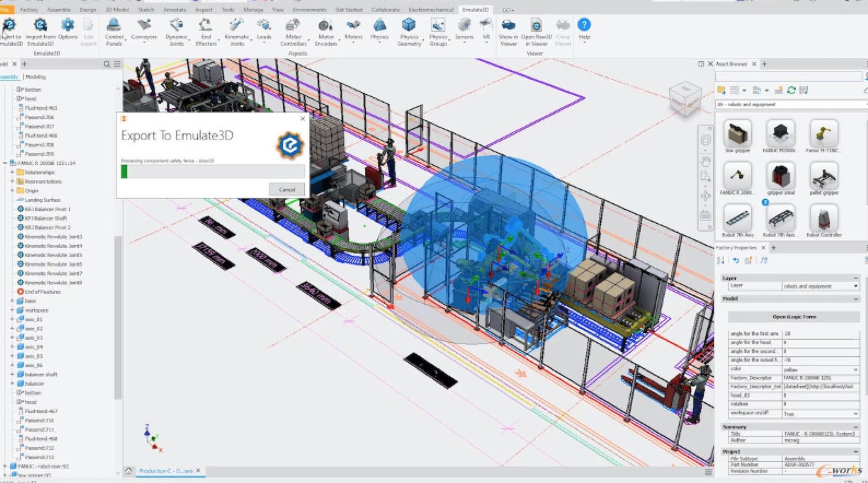The image size is (868, 483).
Task: Open the Assemble ribbon tab
Action: [x=59, y=10]
